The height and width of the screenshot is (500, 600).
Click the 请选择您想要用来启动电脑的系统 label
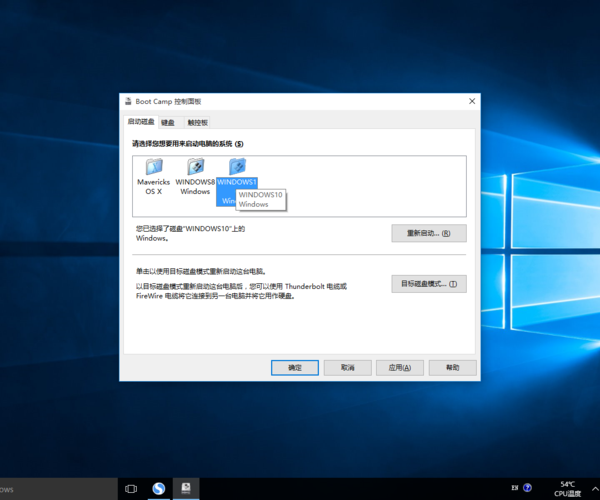coord(188,144)
